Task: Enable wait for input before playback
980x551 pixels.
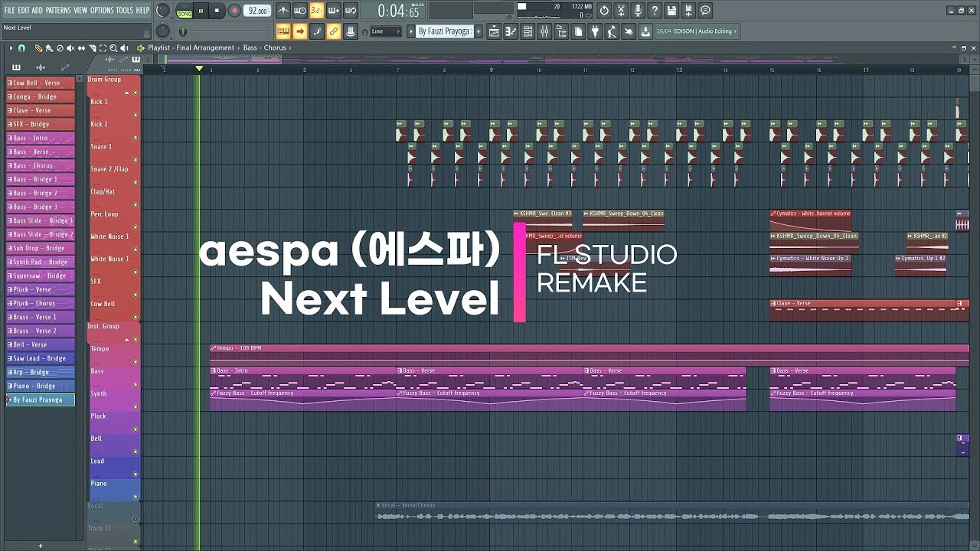Action: tap(300, 11)
